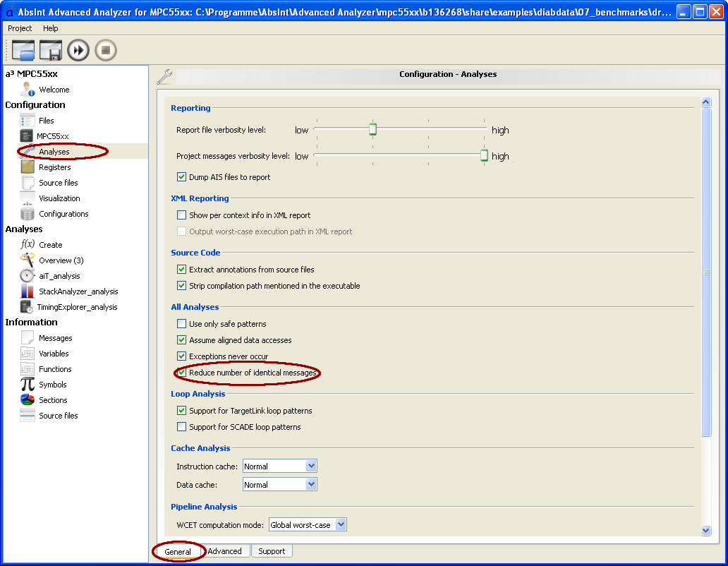
Task: Enable Use only safe patterns
Action: click(x=181, y=324)
